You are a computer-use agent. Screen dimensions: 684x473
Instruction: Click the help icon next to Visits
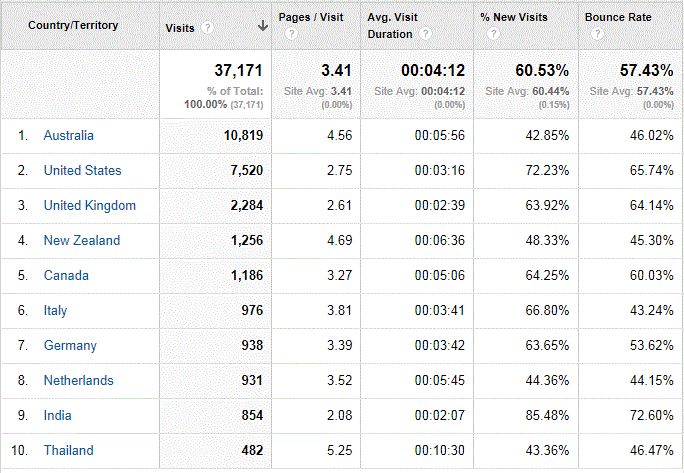tap(207, 27)
